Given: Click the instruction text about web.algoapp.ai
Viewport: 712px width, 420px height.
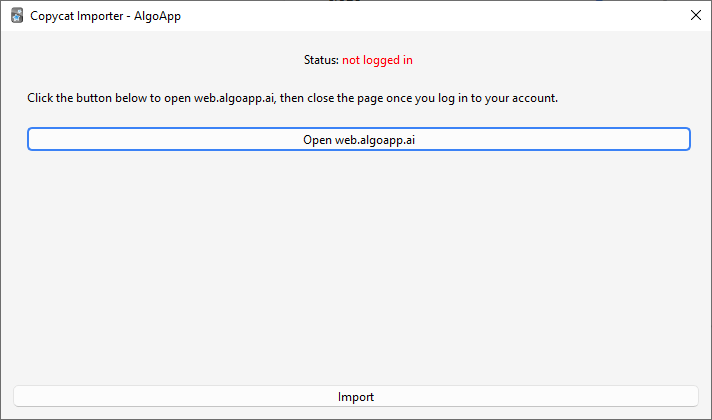Looking at the screenshot, I should pos(292,98).
